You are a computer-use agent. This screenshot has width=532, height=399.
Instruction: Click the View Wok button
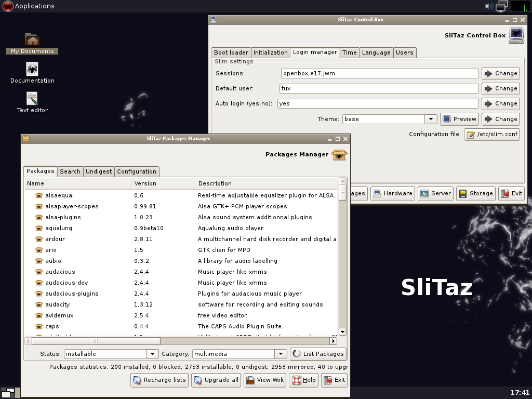[265, 380]
